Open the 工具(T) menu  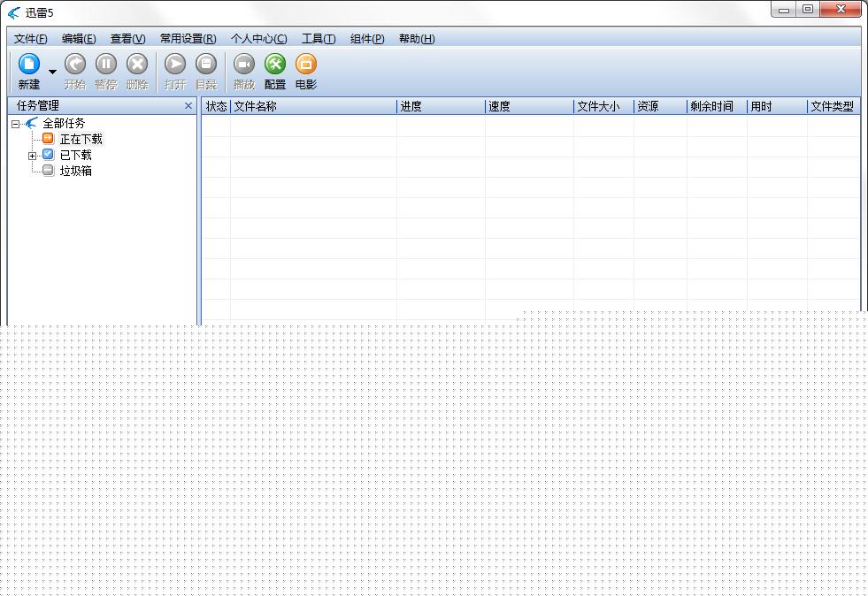(318, 39)
